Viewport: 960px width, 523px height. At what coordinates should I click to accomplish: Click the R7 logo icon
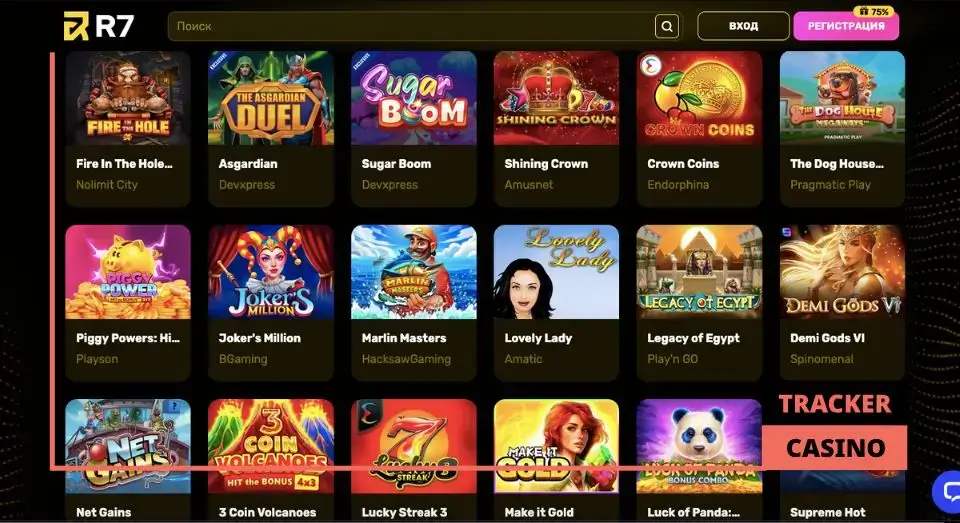76,26
